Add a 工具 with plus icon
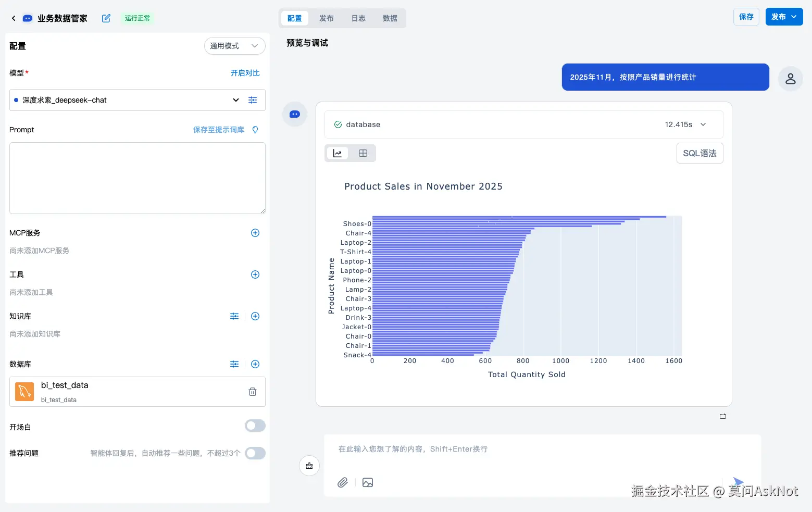 (x=255, y=274)
